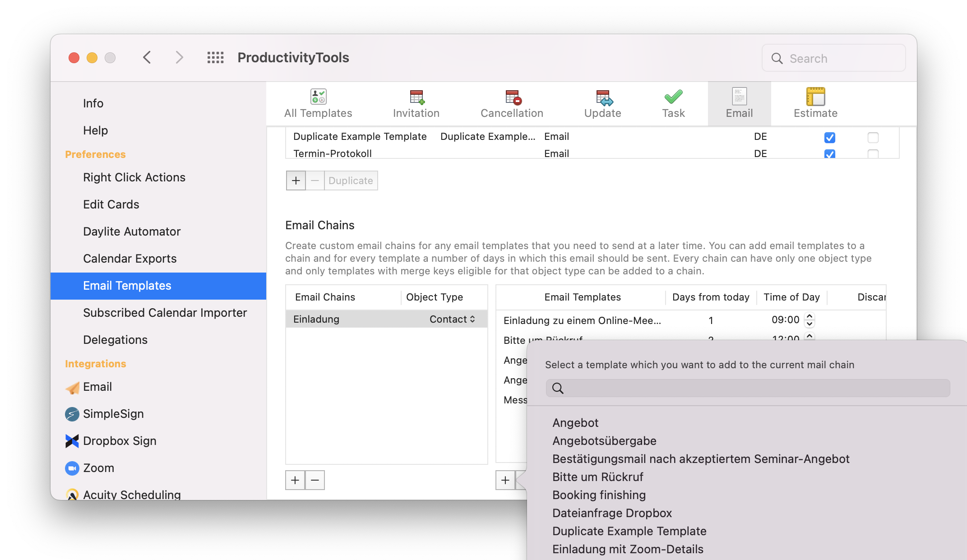Toggle checked box for Duplicate Example Template
The image size is (967, 560).
(830, 137)
